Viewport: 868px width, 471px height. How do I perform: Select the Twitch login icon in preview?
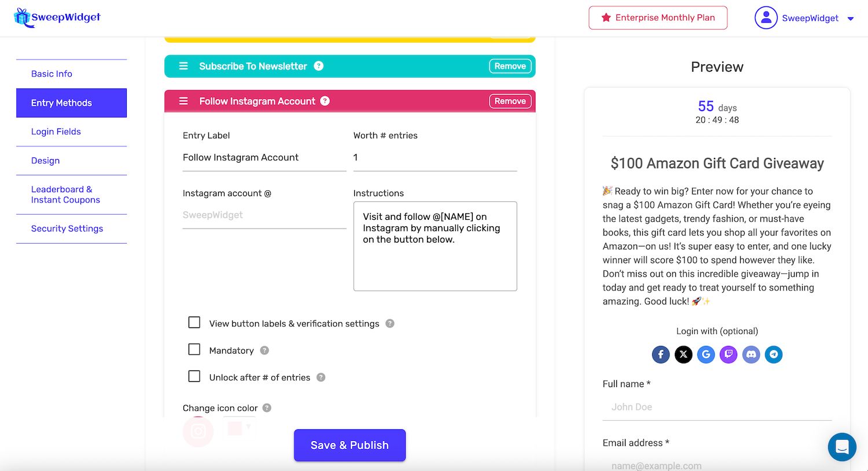(728, 354)
